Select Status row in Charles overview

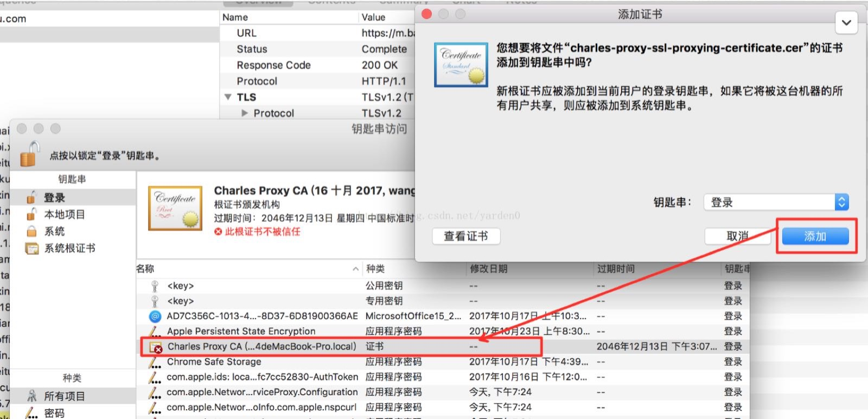pyautogui.click(x=317, y=49)
